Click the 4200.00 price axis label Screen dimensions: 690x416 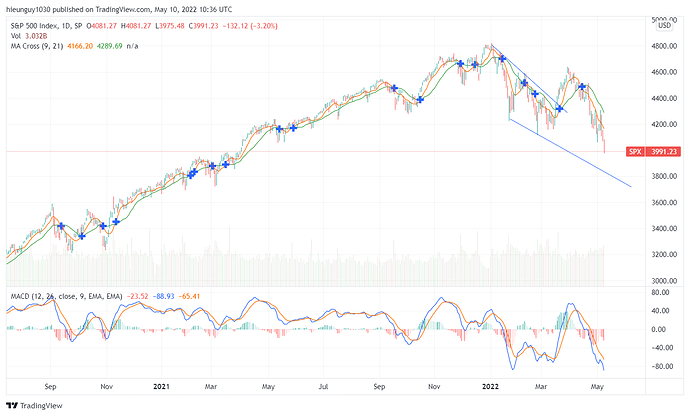tap(664, 124)
